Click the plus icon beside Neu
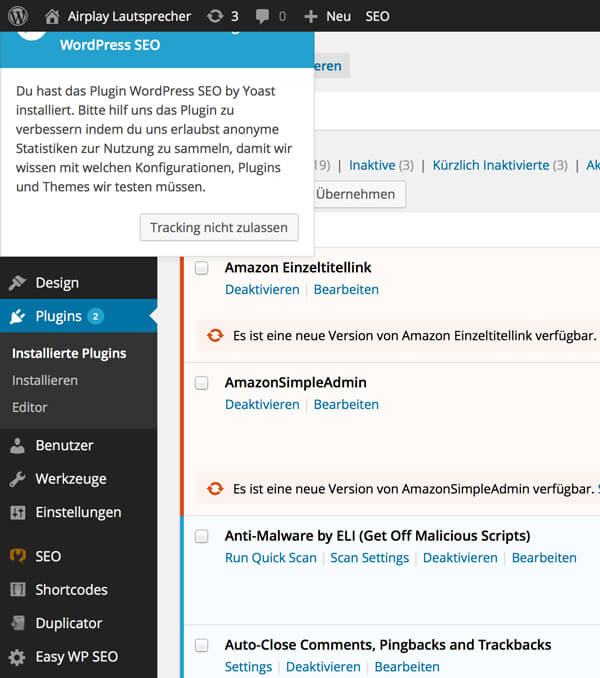Screen dimensions: 600x678 [x=310, y=16]
